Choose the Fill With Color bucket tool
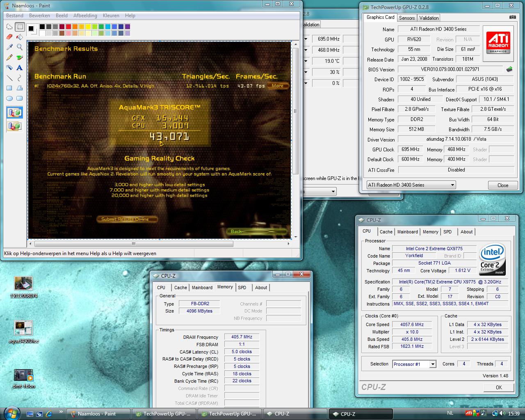Screen dimensions: 525x420 (x=19, y=37)
